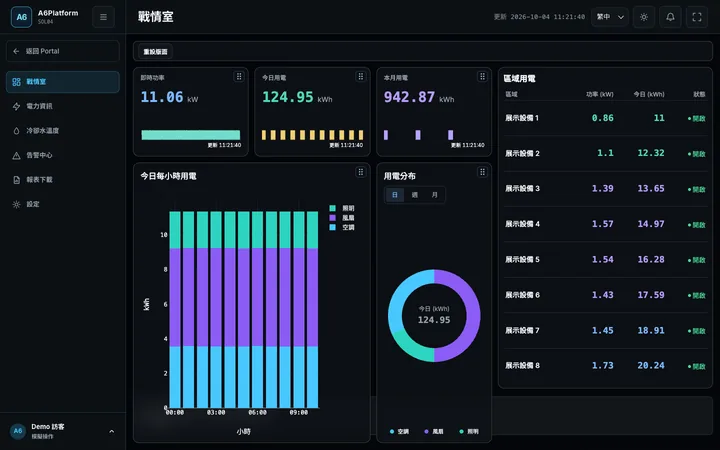Viewport: 720px width, 450px height.
Task: Enter fullscreen mode via expand icon
Action: [697, 17]
